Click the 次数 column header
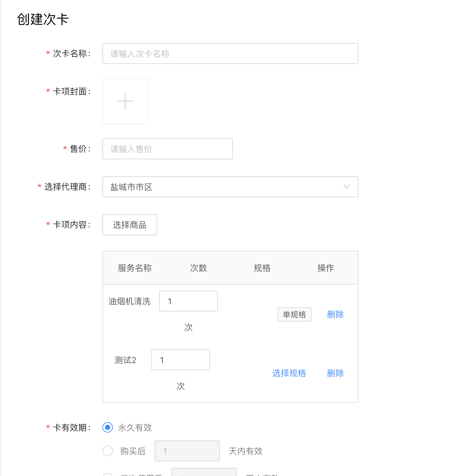 pyautogui.click(x=198, y=268)
